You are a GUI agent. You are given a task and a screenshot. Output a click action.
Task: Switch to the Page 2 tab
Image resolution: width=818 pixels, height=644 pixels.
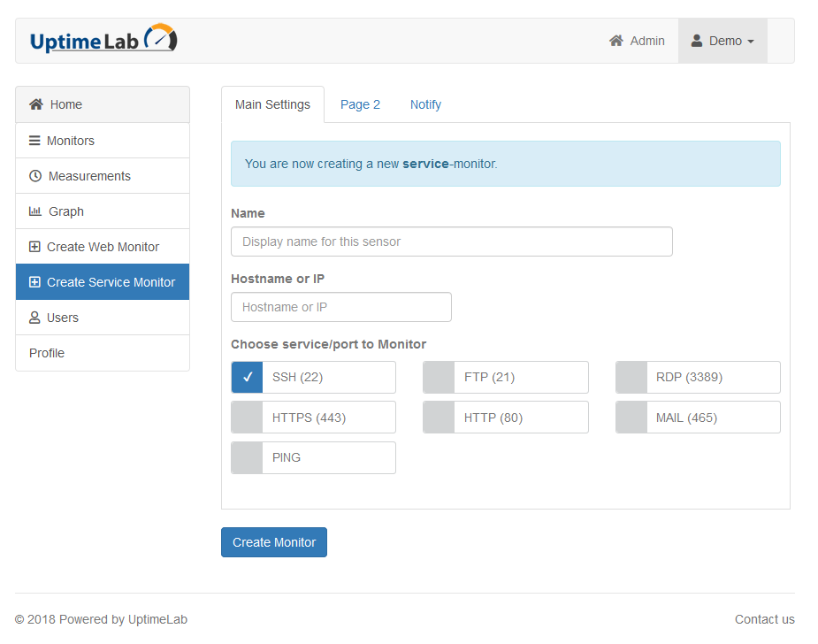pyautogui.click(x=360, y=104)
